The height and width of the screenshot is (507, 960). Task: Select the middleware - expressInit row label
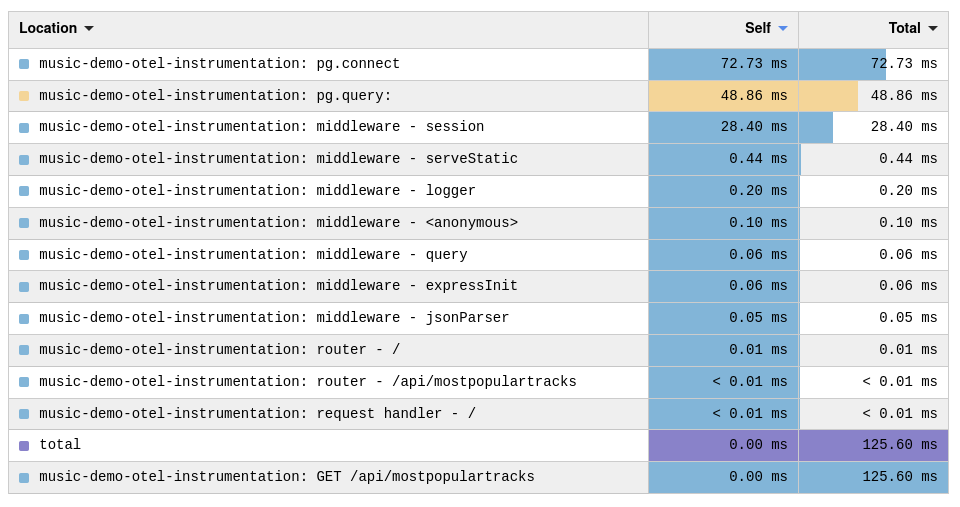point(279,286)
